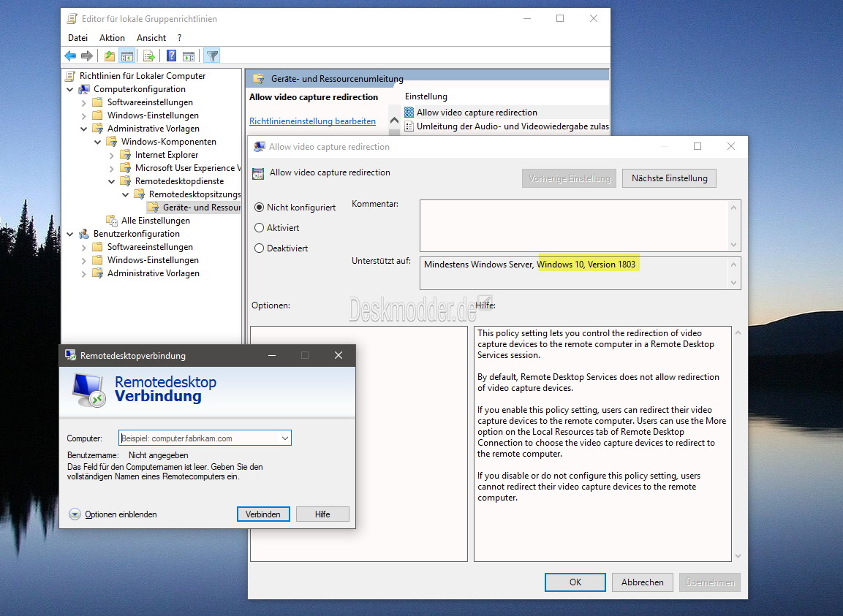Click the Internet Explorer folder icon
The width and height of the screenshot is (843, 616).
[125, 155]
